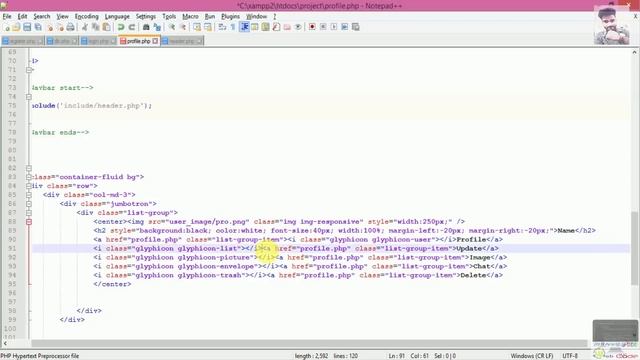The image size is (640, 360).
Task: Open Folder as Workspace toolbar icon
Action: pos(287,27)
